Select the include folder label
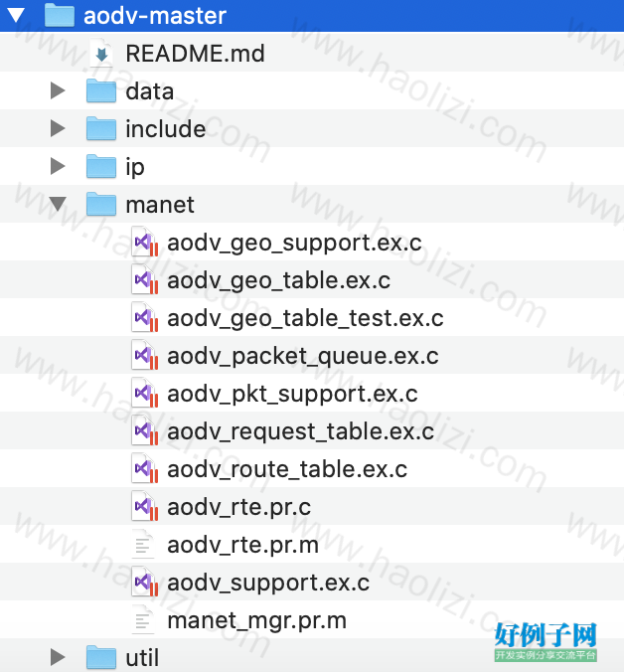Screen dimensions: 624x672 [165, 129]
